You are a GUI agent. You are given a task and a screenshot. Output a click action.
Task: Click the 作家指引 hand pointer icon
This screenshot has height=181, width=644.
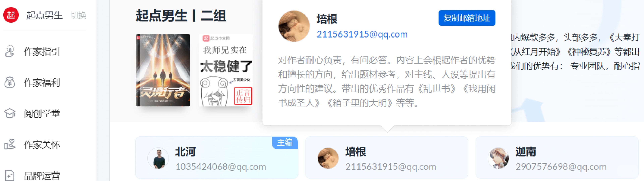click(10, 51)
